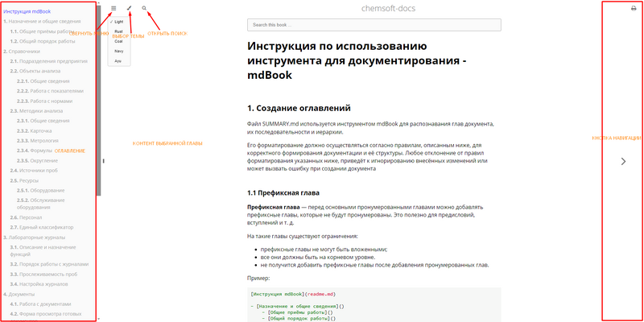Open 'Инструкция mdBook' sidebar link
The width and height of the screenshot is (644, 322).
[x=27, y=11]
